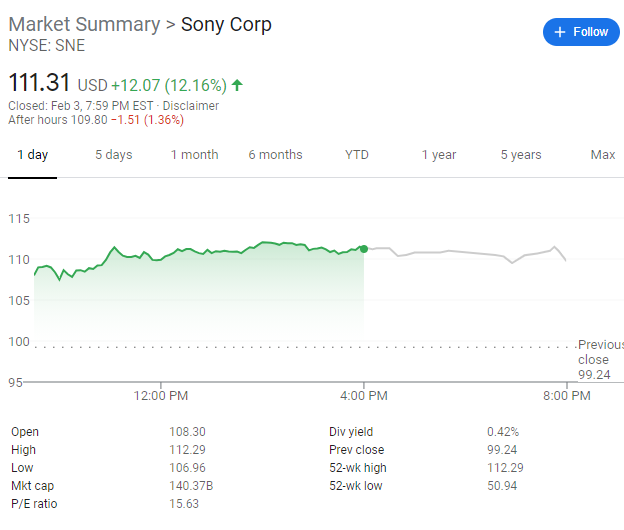Switch to the 1 month tab
The height and width of the screenshot is (530, 624).
(194, 155)
